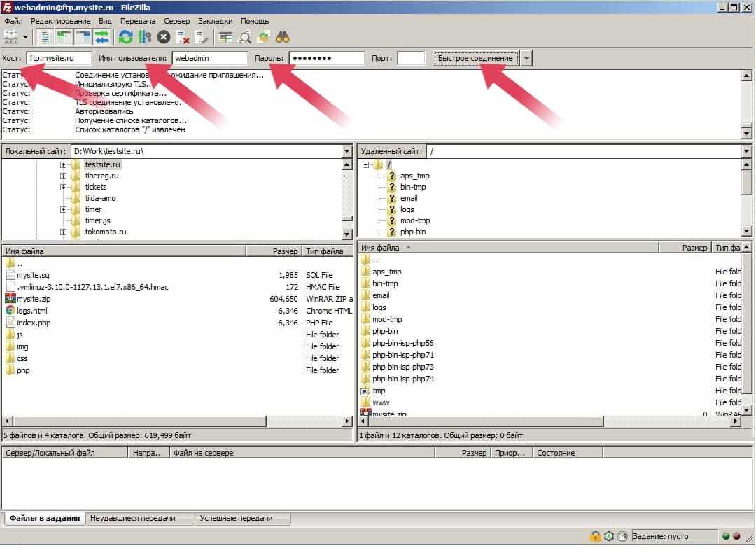
Task: Open the remote site path dropdown
Action: 746,151
